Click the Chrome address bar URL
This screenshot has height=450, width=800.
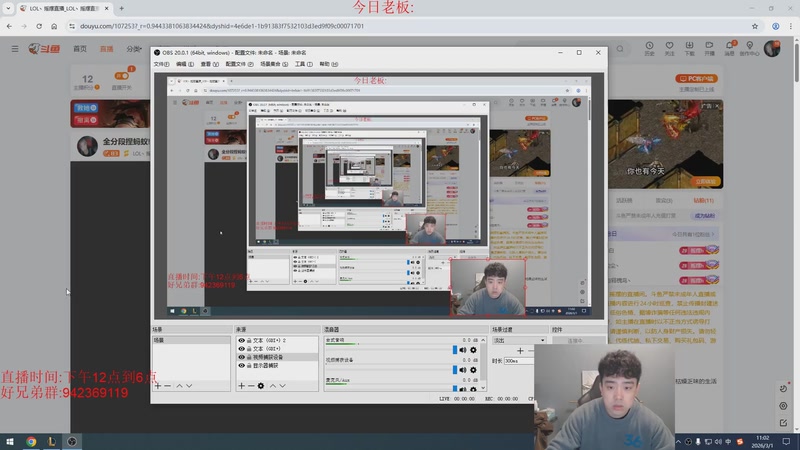222,26
